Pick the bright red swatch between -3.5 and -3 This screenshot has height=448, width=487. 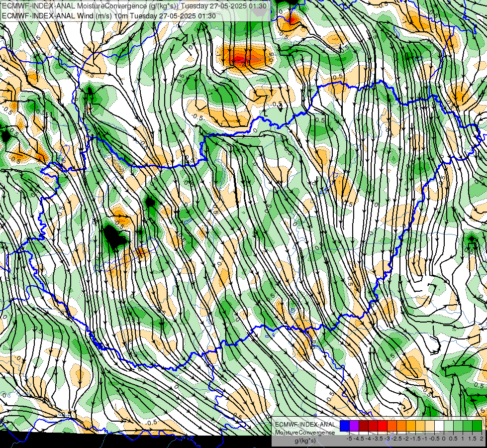[x=383, y=426]
